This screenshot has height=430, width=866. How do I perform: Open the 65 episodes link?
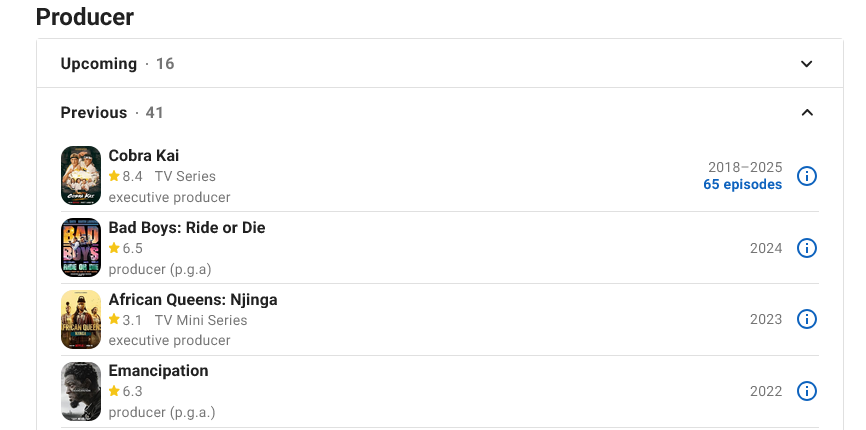[742, 184]
